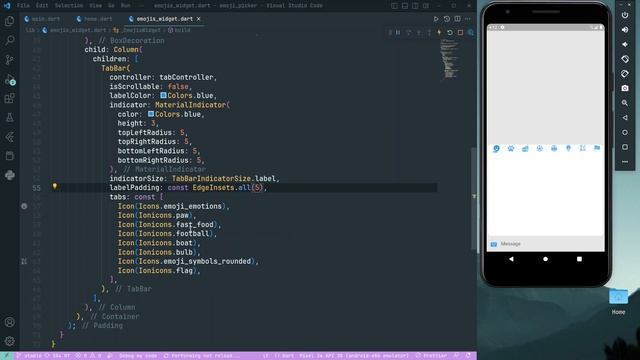
Task: Open the Edit menu
Action: coord(42,6)
